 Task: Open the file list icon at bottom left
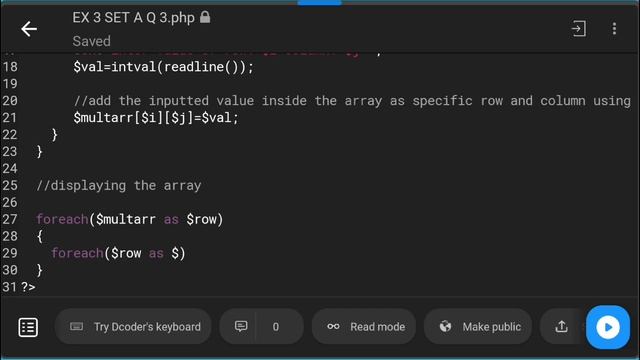(x=28, y=327)
